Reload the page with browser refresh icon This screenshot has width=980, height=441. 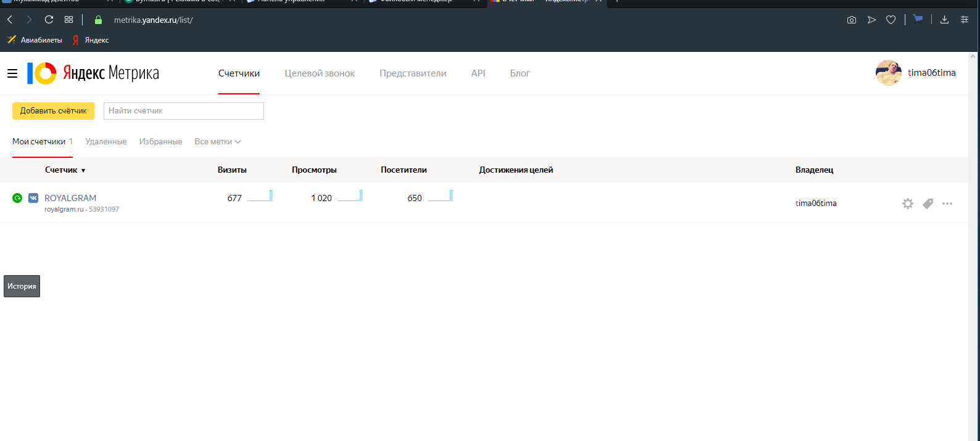pyautogui.click(x=49, y=20)
